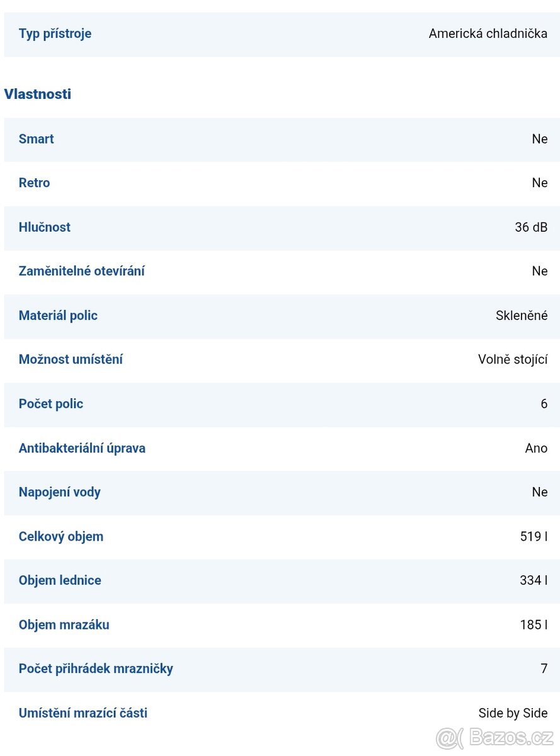This screenshot has width=560, height=756.
Task: Click the Zaměnitelné otevírání label
Action: click(82, 272)
